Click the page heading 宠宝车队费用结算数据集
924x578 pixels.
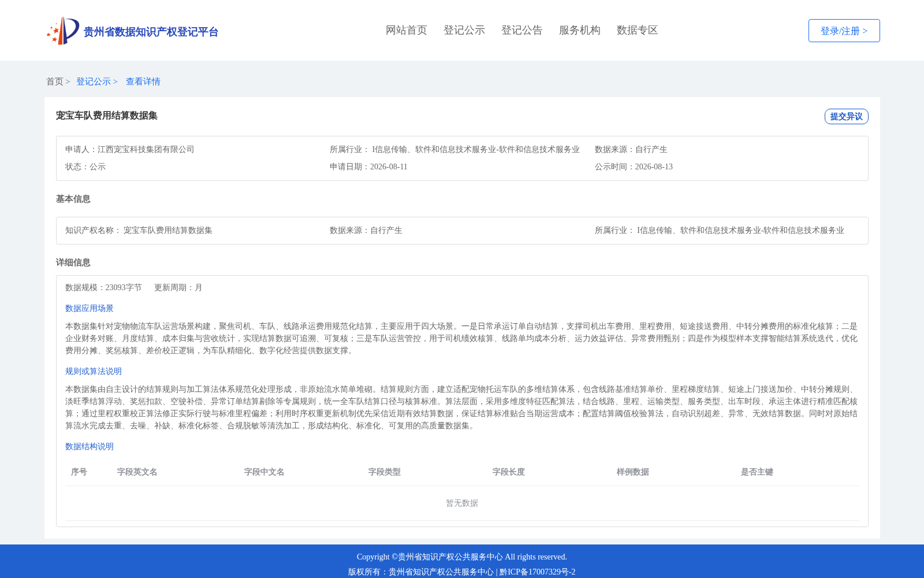[107, 116]
